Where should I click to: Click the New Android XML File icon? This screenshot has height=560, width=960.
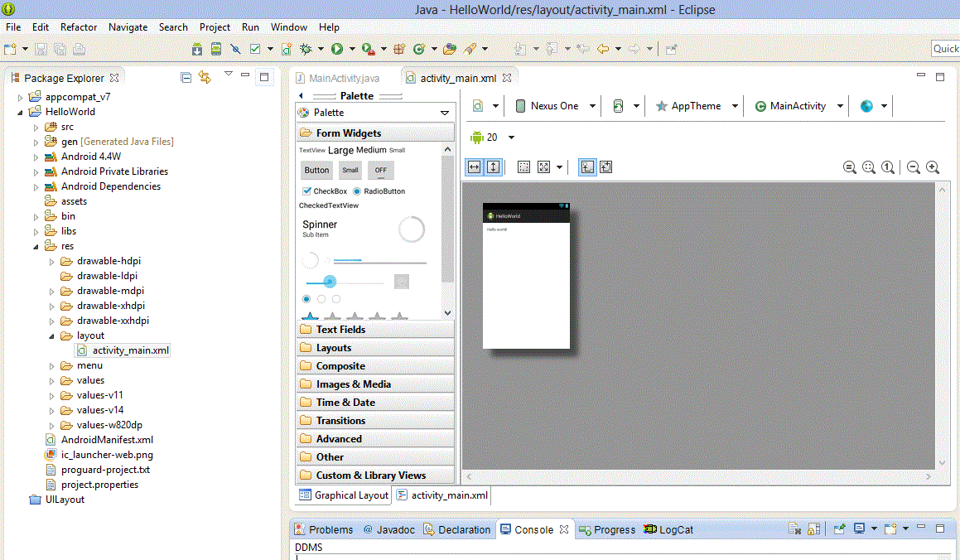[286, 49]
